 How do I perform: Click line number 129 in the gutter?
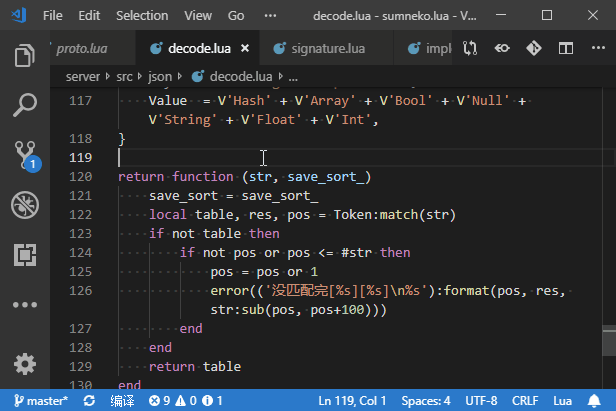(81, 367)
